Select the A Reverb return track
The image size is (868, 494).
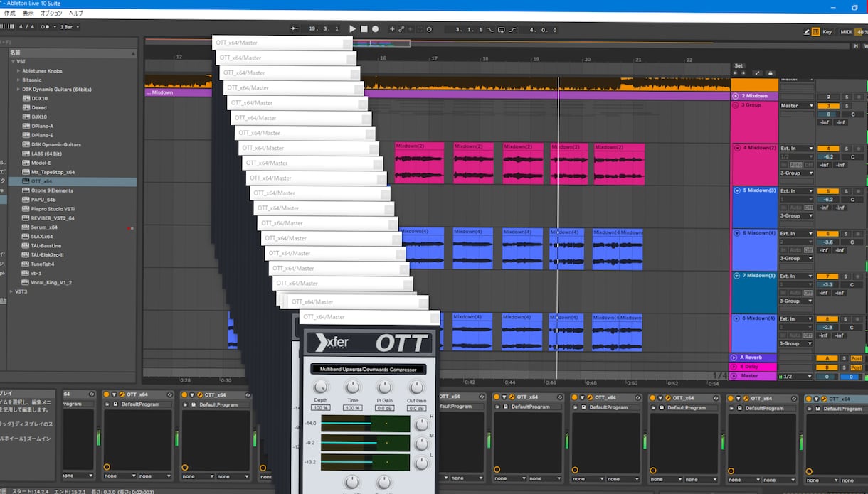753,358
